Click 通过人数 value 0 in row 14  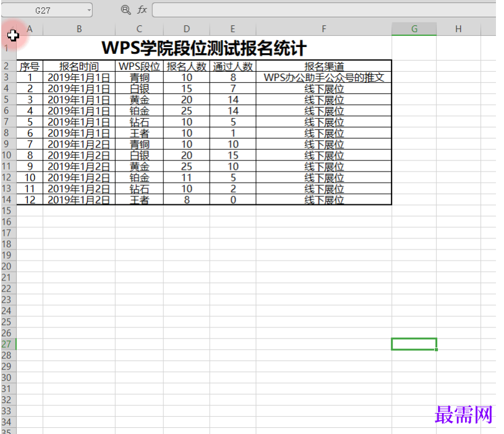point(233,200)
